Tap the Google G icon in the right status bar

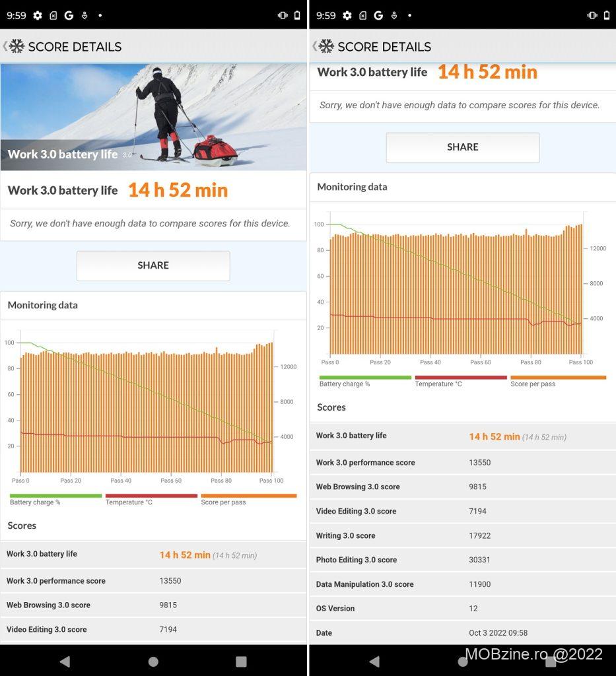pyautogui.click(x=378, y=15)
